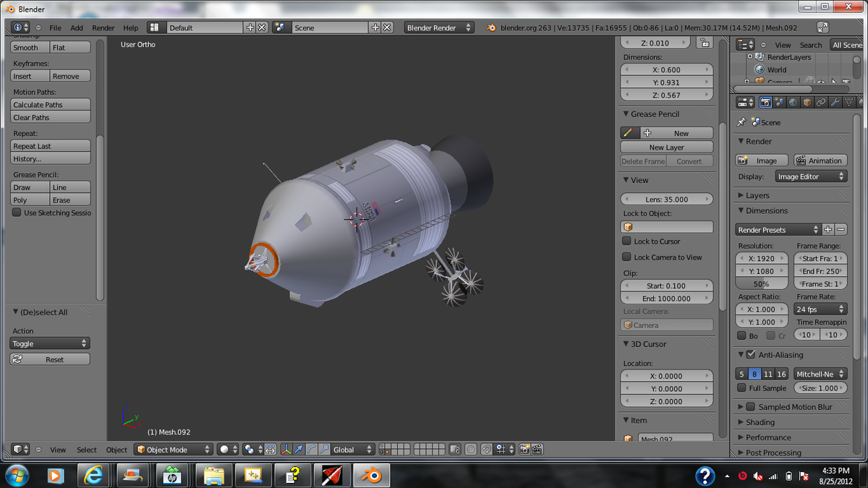Select anti-aliasing samples 16
868x488 pixels.
(781, 374)
